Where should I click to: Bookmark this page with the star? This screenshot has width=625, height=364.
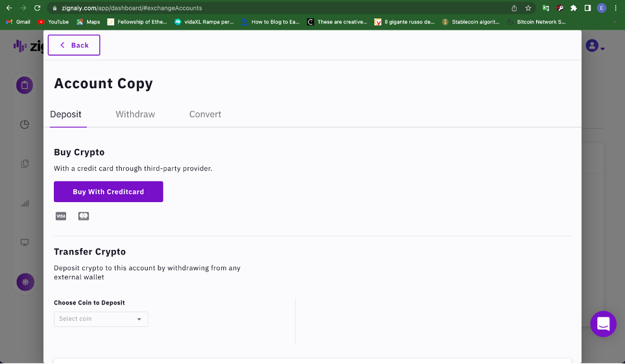tap(528, 8)
